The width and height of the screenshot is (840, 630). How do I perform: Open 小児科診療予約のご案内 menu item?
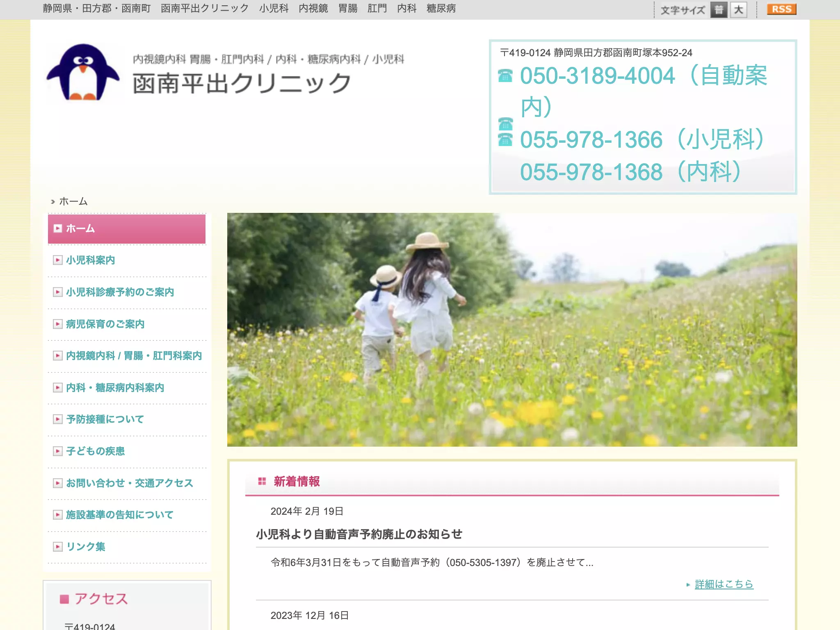[127, 292]
